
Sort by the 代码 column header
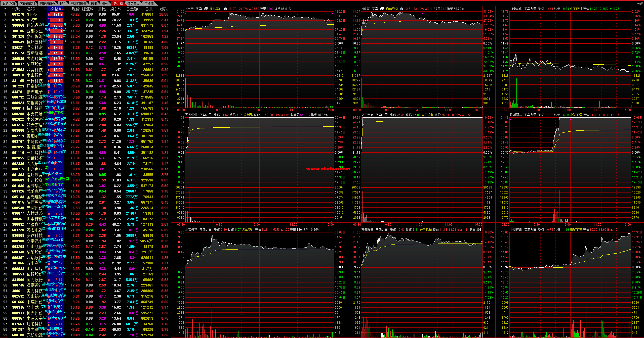click(x=16, y=9)
